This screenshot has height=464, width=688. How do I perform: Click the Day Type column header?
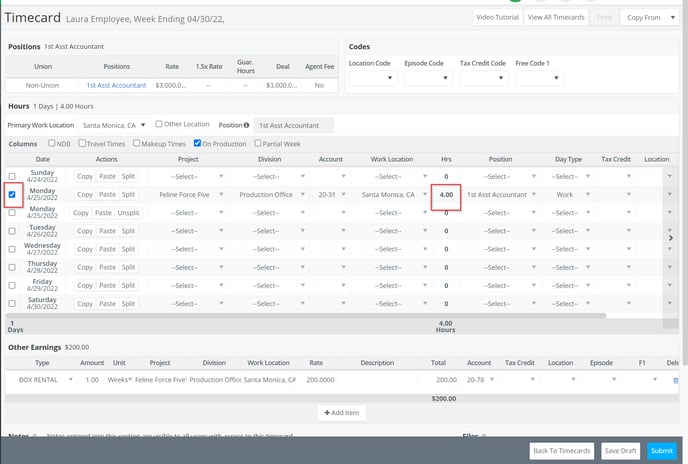click(568, 159)
